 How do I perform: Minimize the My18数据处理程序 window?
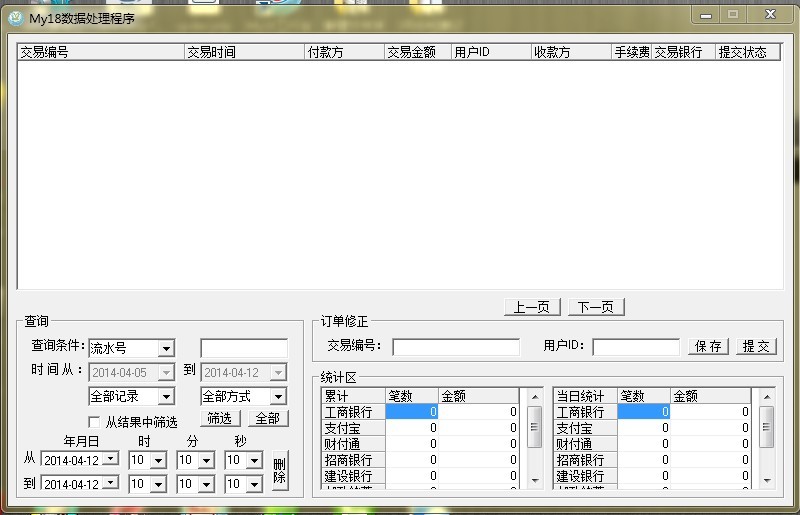pos(706,15)
